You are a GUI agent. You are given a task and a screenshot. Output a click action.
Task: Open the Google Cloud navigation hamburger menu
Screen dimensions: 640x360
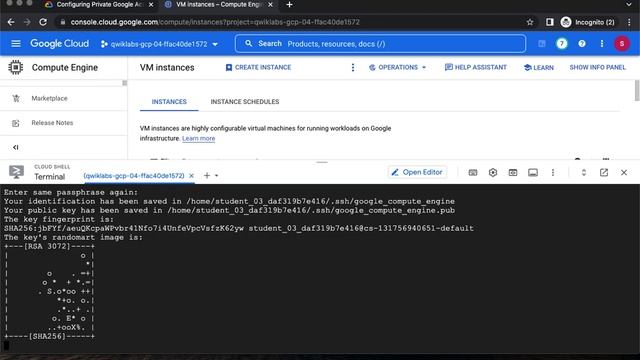click(16, 43)
